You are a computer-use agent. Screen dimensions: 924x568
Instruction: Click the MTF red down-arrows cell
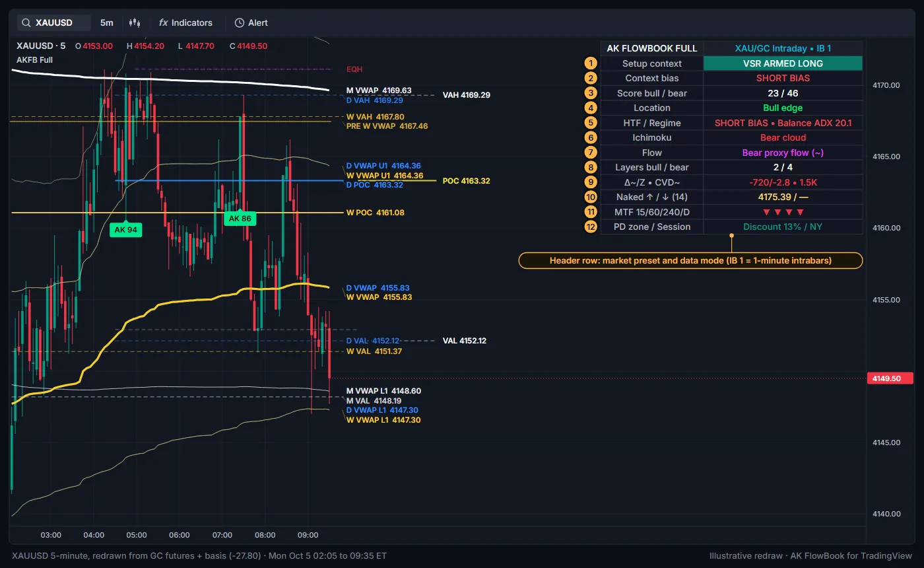pos(783,212)
